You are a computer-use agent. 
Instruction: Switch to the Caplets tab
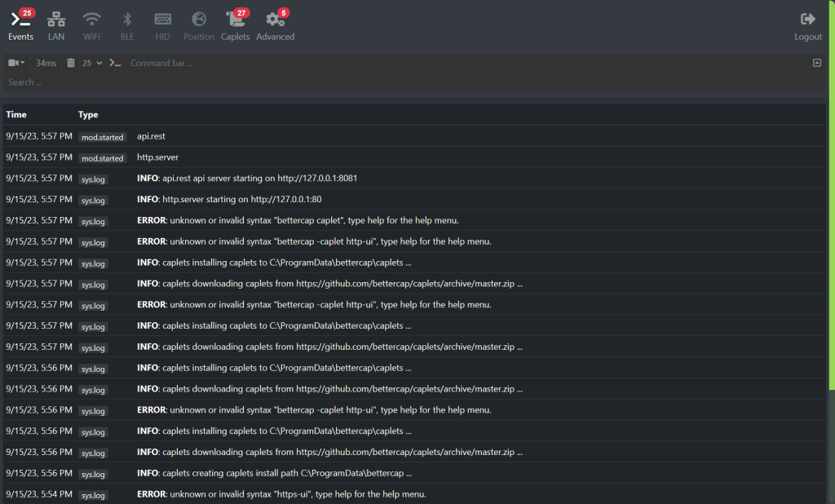(236, 25)
